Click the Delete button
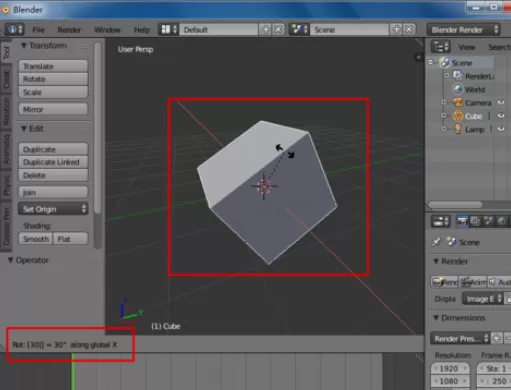 (x=53, y=175)
